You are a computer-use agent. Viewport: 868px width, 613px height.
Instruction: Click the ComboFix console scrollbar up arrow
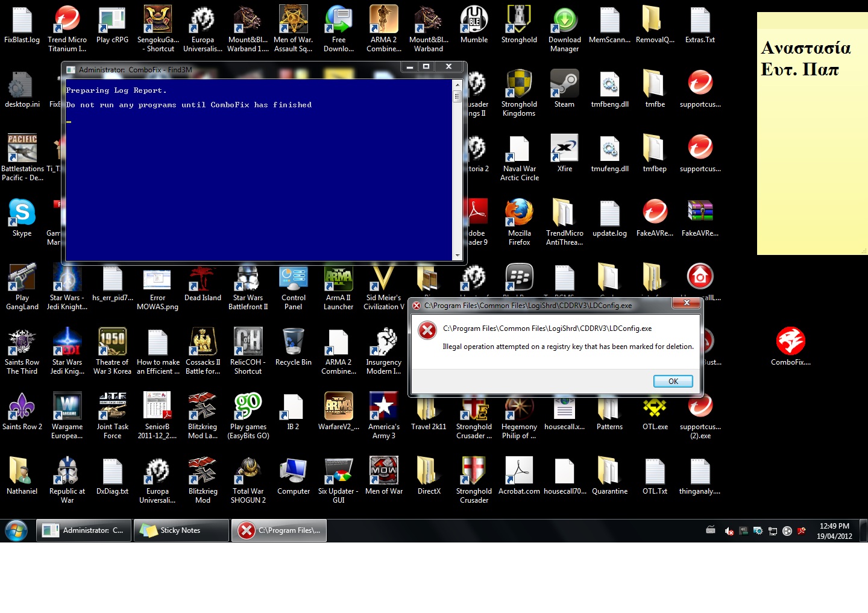coord(457,84)
